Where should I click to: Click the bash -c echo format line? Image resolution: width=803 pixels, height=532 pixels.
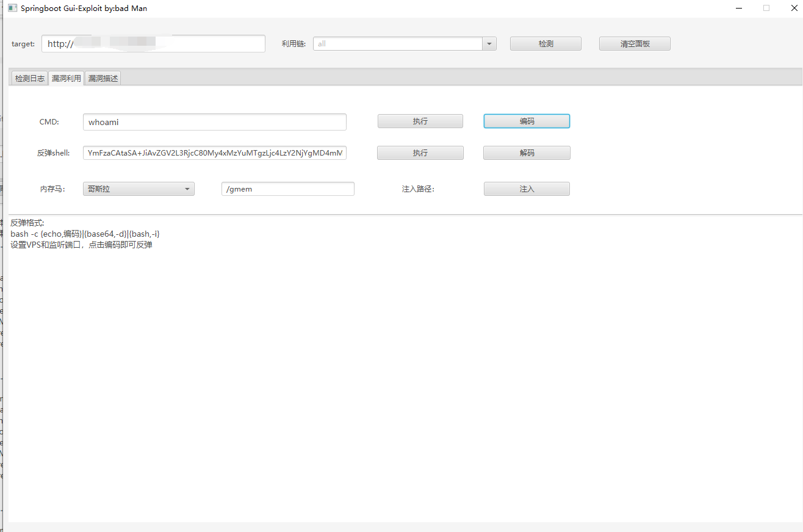85,234
